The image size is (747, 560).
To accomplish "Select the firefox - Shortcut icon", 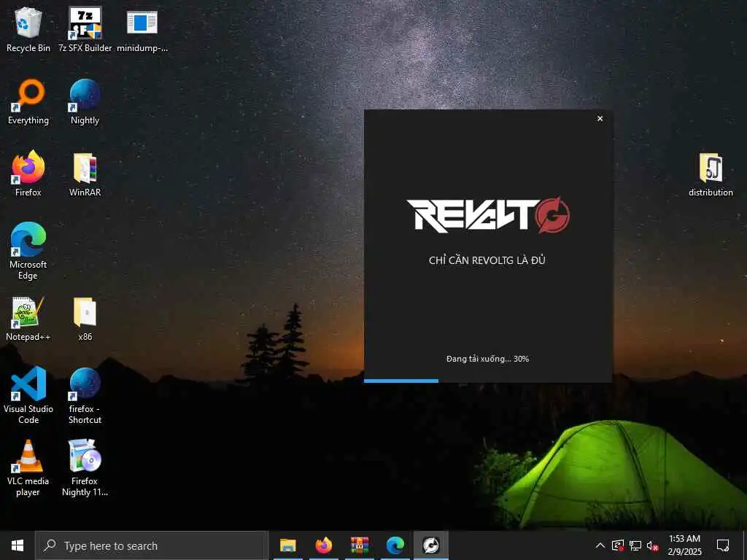I will point(85,396).
